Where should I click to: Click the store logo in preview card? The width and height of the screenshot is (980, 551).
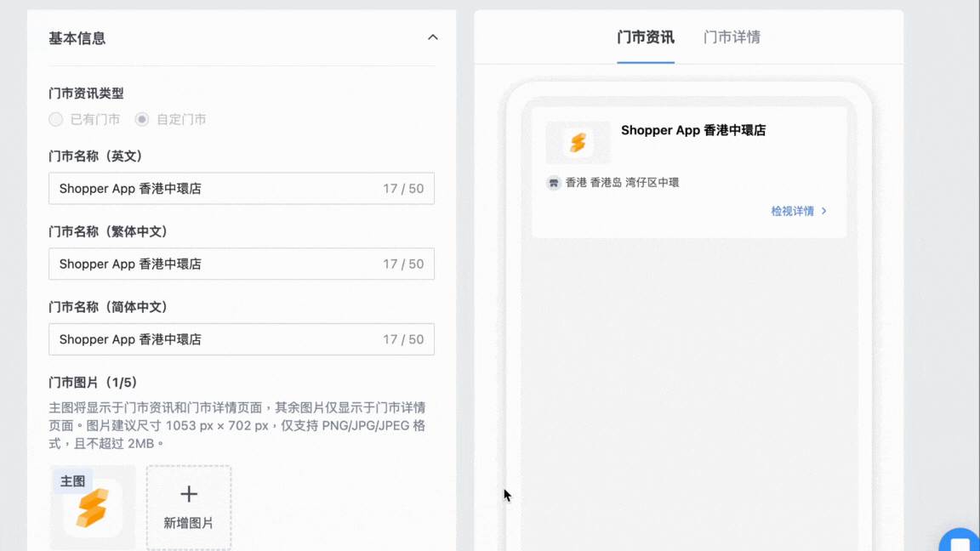coord(578,143)
